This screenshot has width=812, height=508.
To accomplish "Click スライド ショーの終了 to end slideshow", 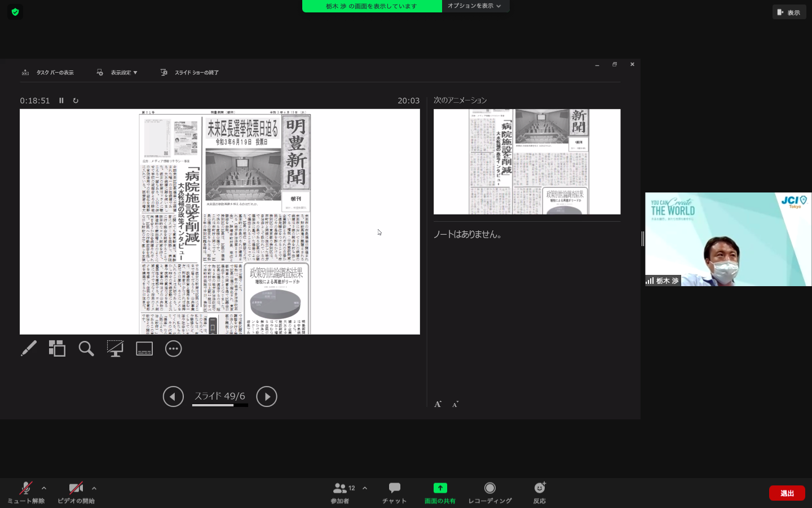I will click(190, 72).
